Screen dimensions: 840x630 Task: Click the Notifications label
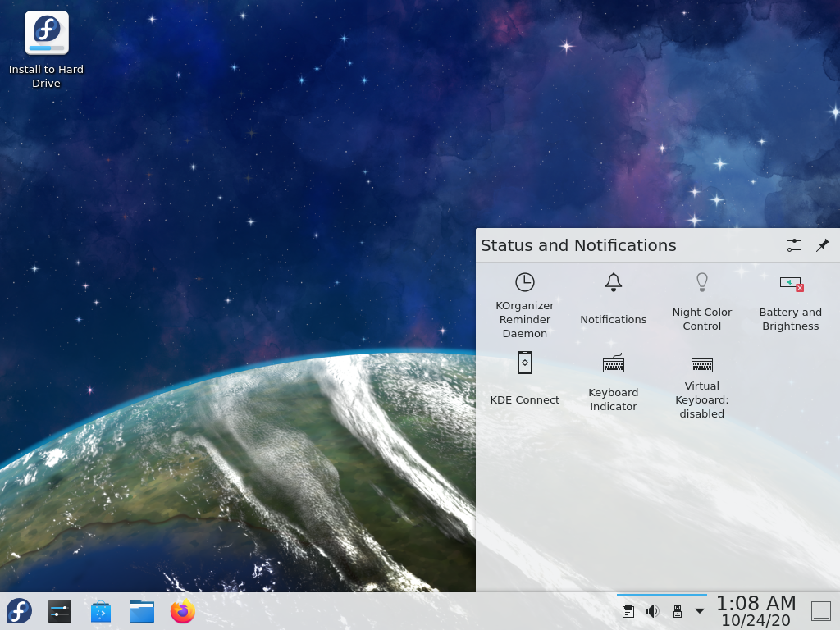[x=614, y=319]
